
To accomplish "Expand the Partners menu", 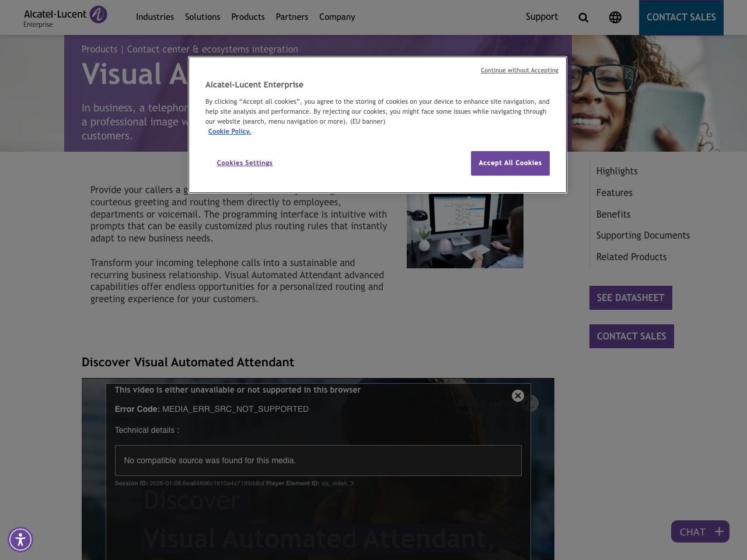I will [x=292, y=16].
